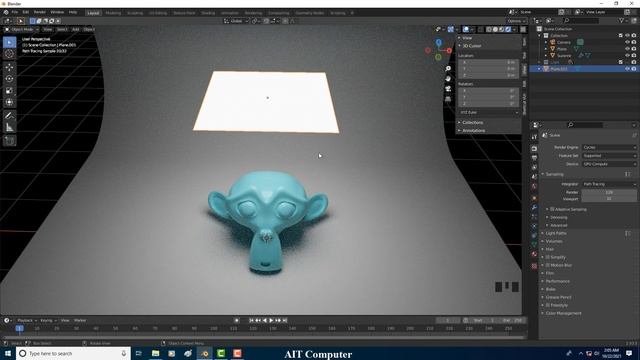Viewport: 640px width, 360px height.
Task: Select the Scale tool
Action: [9, 91]
